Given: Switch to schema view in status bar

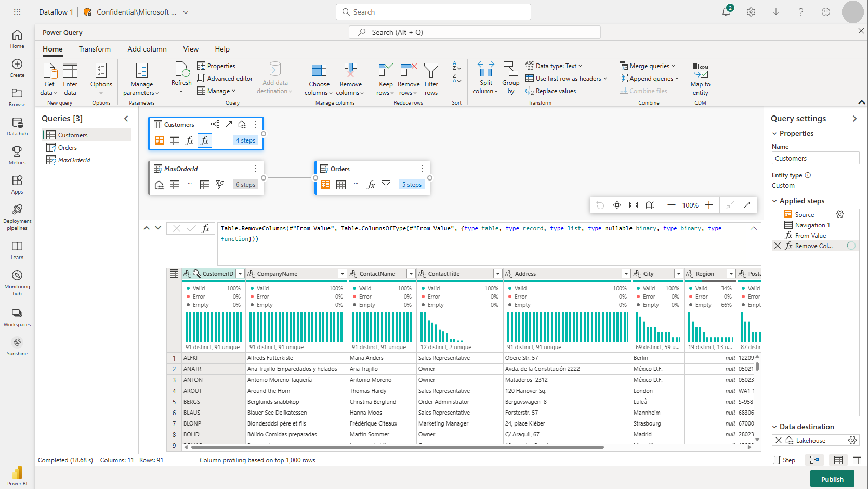Looking at the screenshot, I should (x=857, y=460).
